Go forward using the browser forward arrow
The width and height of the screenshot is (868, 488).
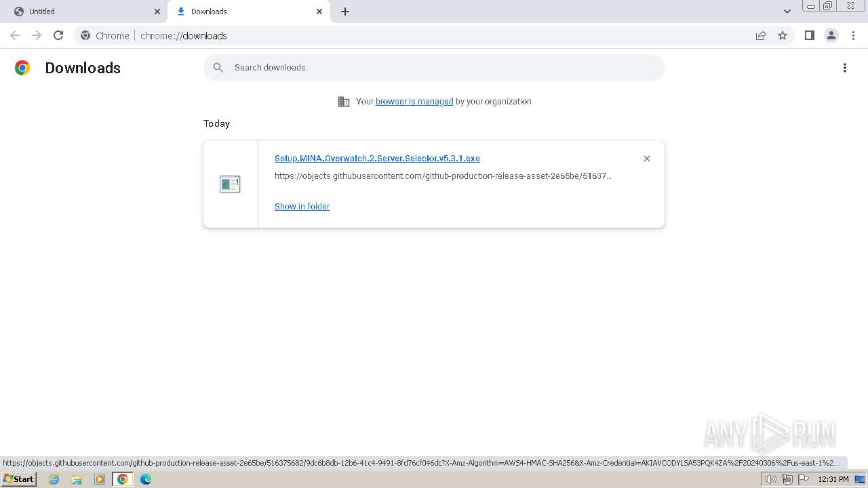click(x=37, y=35)
